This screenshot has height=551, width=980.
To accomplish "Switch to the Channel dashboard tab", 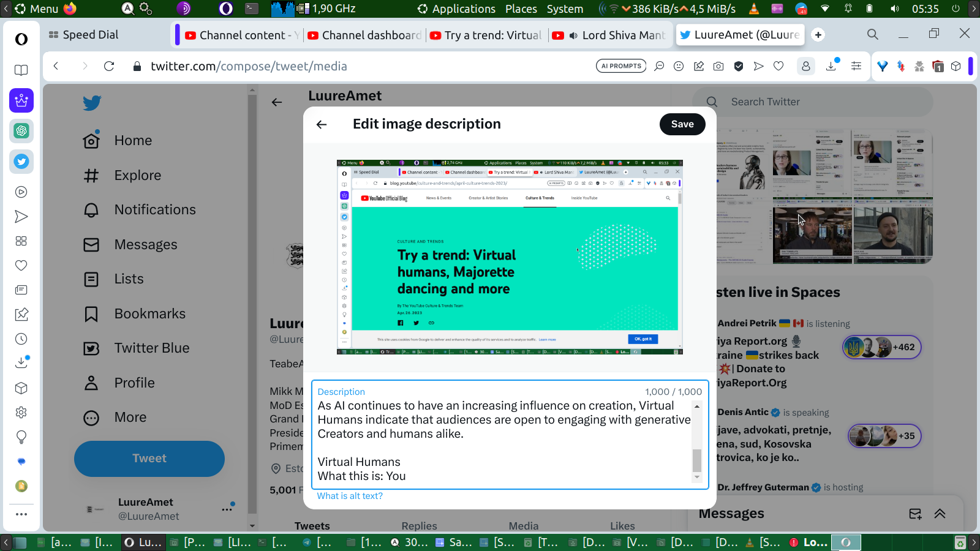I will [364, 36].
